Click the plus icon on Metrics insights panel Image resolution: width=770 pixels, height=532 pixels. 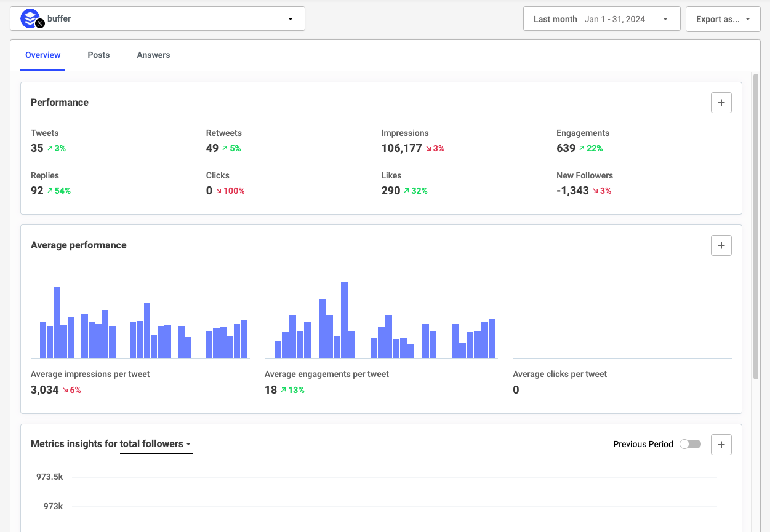(x=721, y=444)
